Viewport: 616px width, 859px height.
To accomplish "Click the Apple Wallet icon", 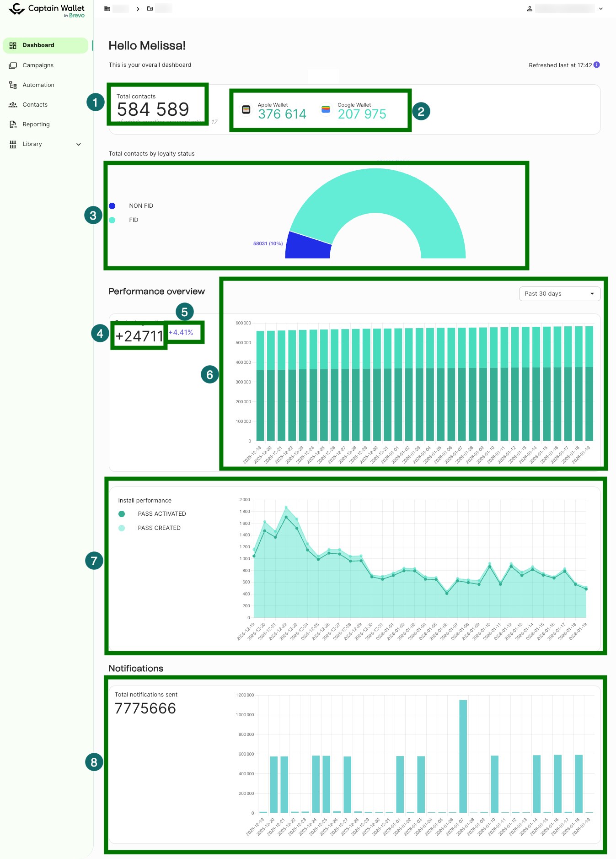I will (246, 110).
